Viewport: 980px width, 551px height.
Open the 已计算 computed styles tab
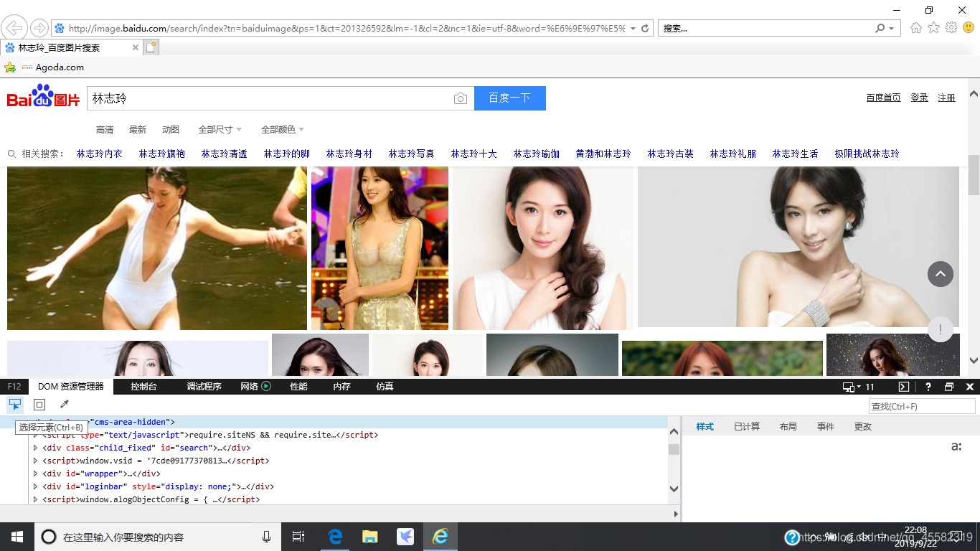point(747,427)
